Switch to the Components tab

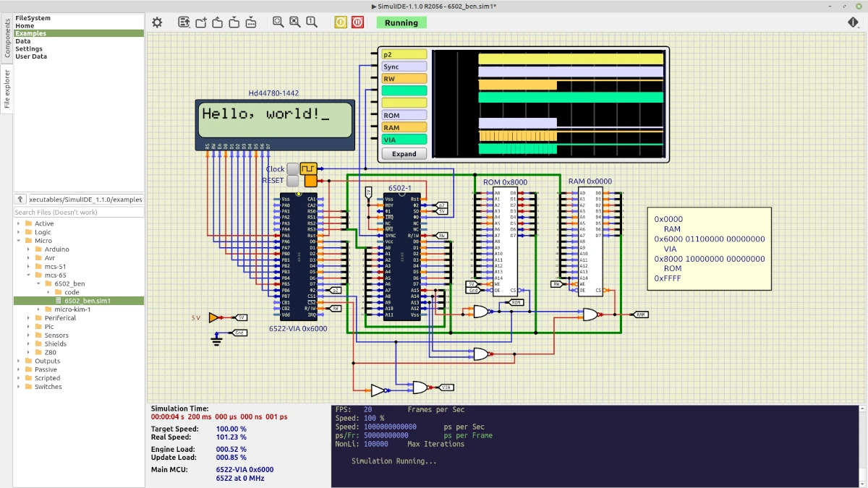point(7,38)
